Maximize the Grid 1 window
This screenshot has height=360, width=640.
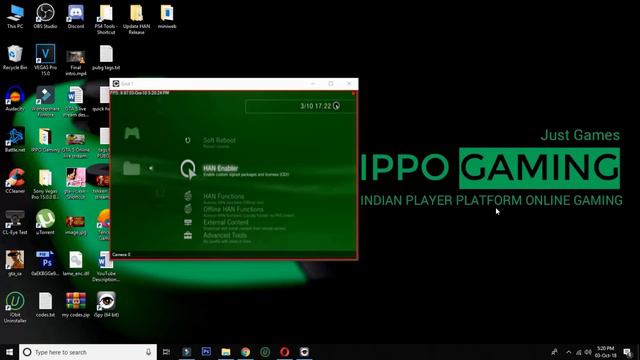[331, 84]
